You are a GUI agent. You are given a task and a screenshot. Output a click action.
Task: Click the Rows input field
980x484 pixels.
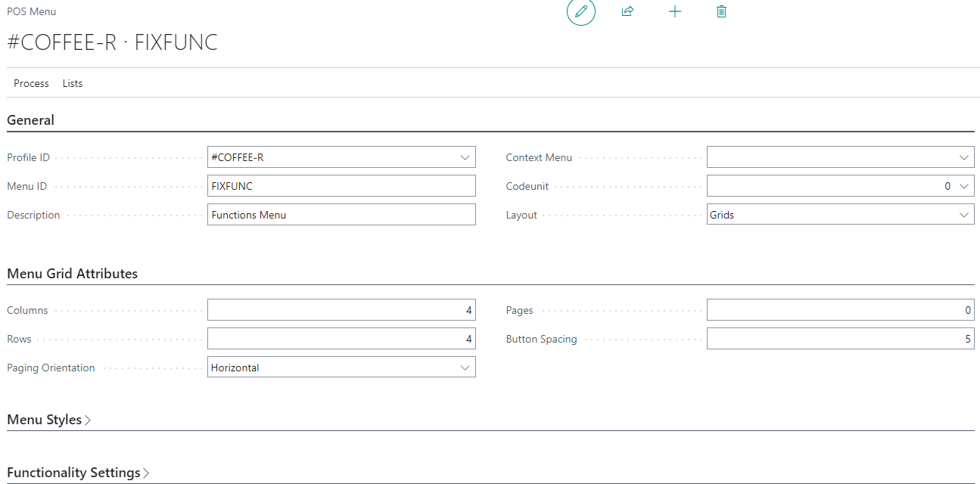(341, 339)
